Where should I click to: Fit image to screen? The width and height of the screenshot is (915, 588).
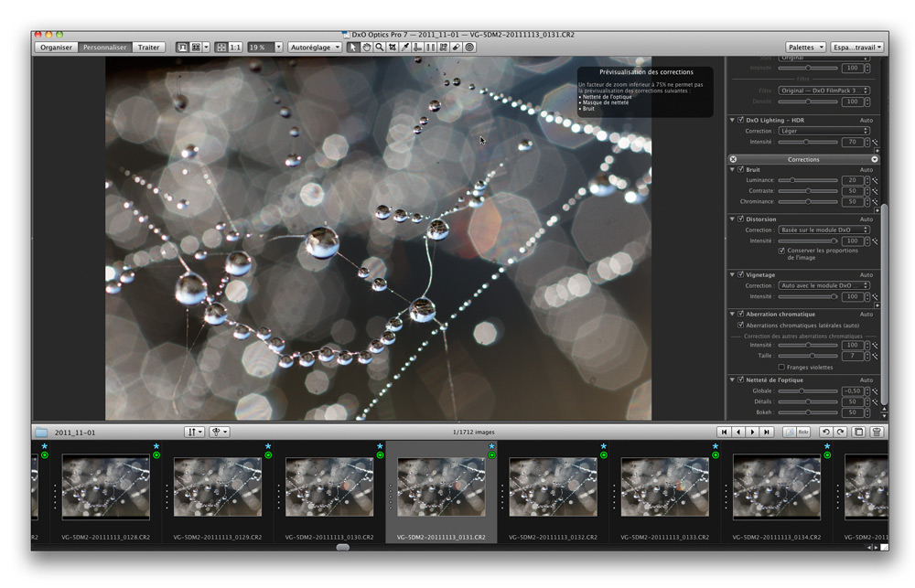[221, 48]
